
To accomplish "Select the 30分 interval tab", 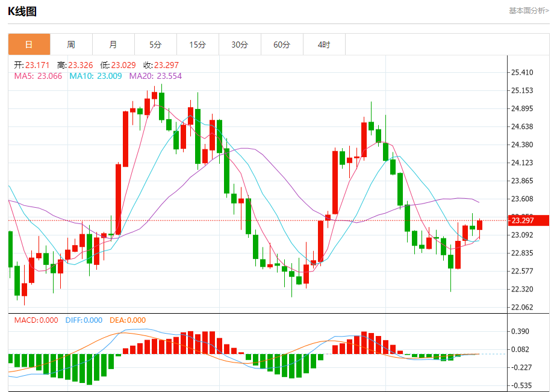I will (x=240, y=45).
